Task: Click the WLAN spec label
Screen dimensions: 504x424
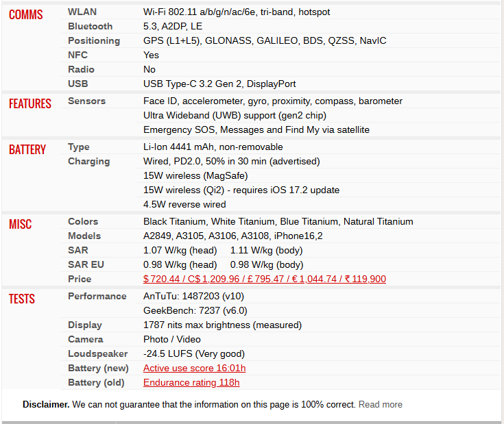Action: (82, 12)
